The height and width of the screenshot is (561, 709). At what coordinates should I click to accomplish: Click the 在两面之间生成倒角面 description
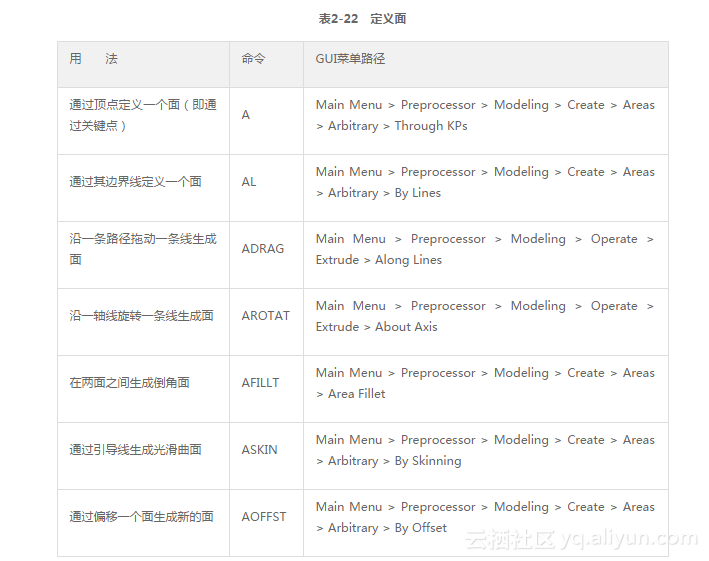pos(129,383)
